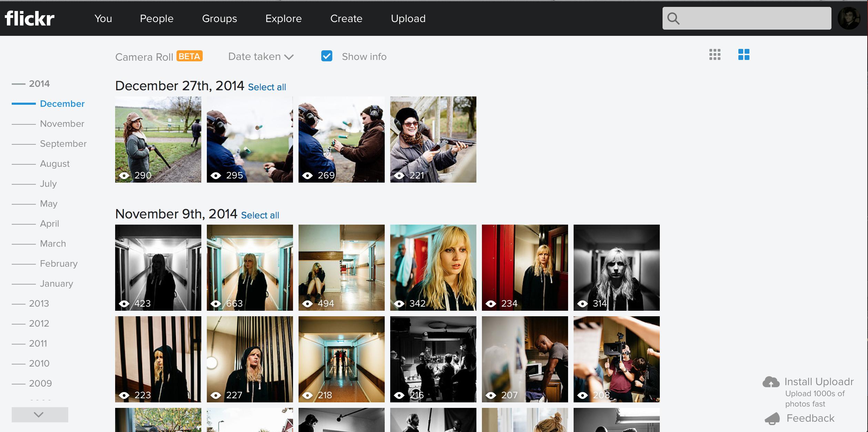Uncheck the Show info checkbox
Image resolution: width=868 pixels, height=432 pixels.
(x=326, y=56)
